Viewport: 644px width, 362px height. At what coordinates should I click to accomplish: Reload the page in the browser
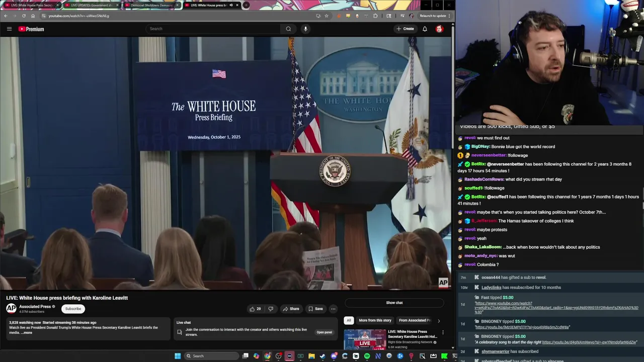(24, 16)
